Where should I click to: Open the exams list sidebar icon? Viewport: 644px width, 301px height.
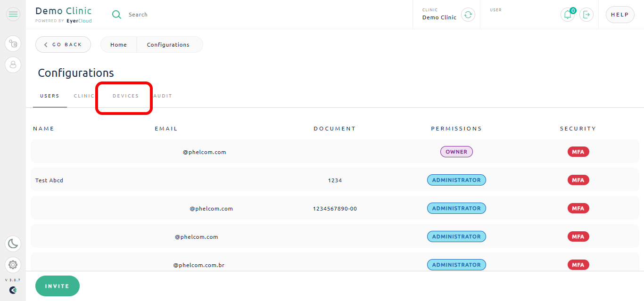[13, 44]
